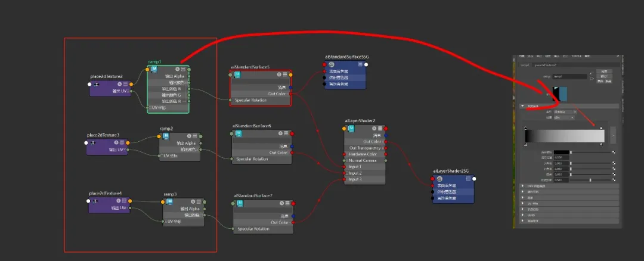Click the view mode icon on place2dTexture2
644x261 pixels.
pos(125,84)
